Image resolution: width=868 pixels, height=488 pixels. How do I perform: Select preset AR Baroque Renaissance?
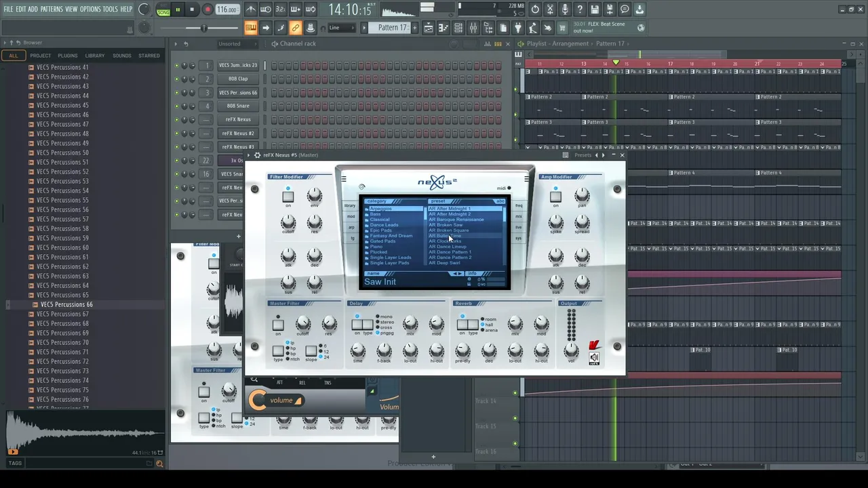point(456,220)
